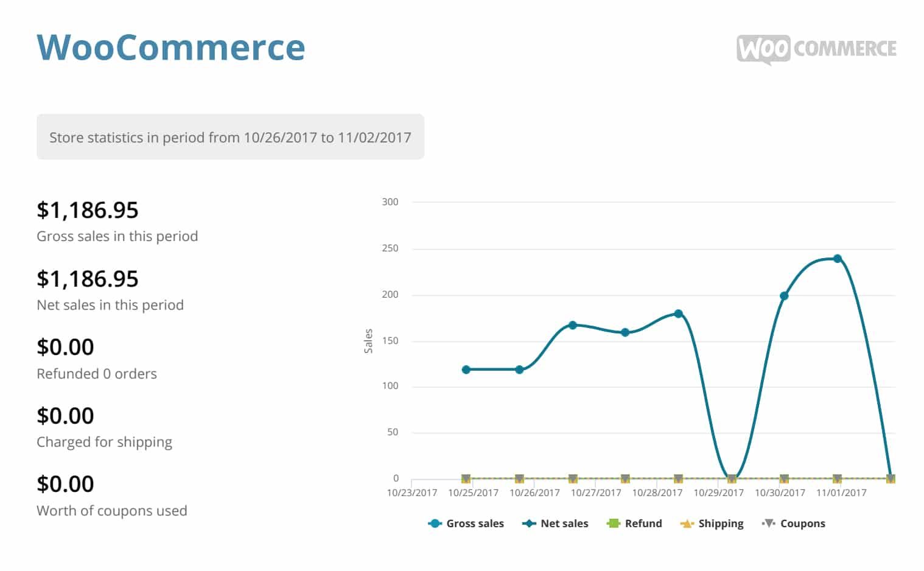Click the 250 y-axis tick label
Image resolution: width=924 pixels, height=571 pixels.
pos(390,248)
